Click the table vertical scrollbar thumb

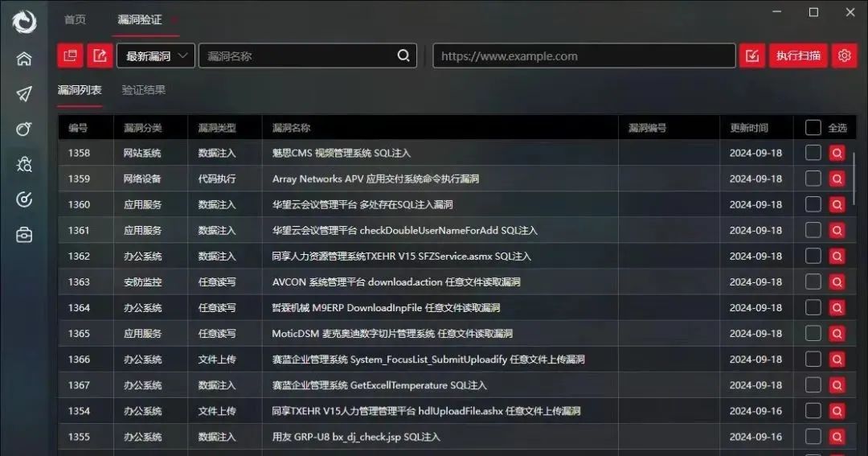(854, 178)
